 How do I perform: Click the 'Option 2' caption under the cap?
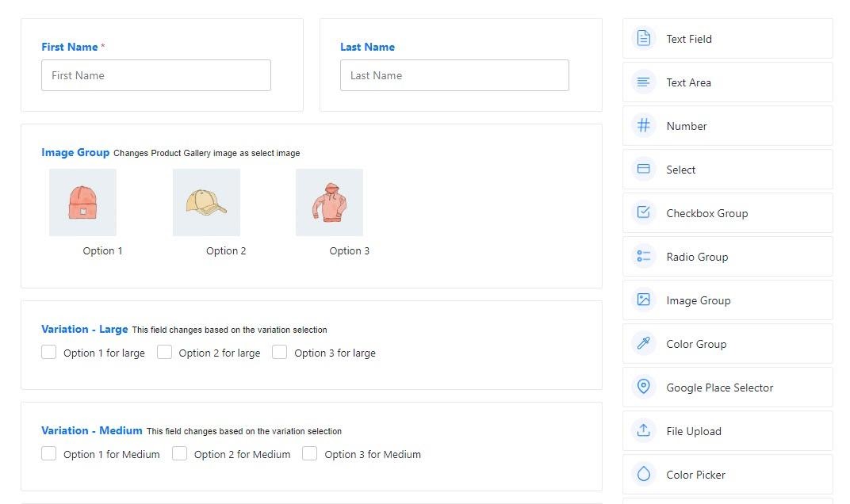226,251
